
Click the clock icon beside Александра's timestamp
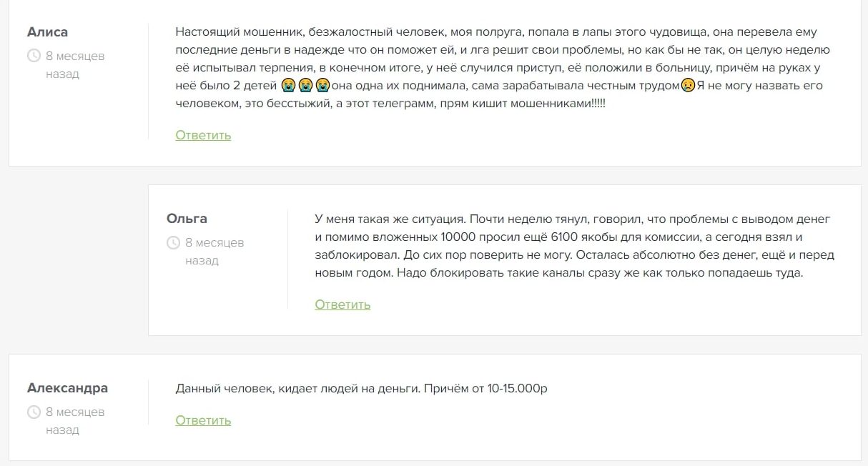(34, 412)
